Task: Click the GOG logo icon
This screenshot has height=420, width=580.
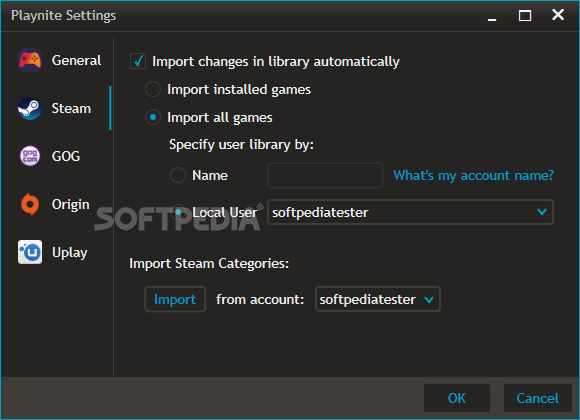Action: pos(30,156)
